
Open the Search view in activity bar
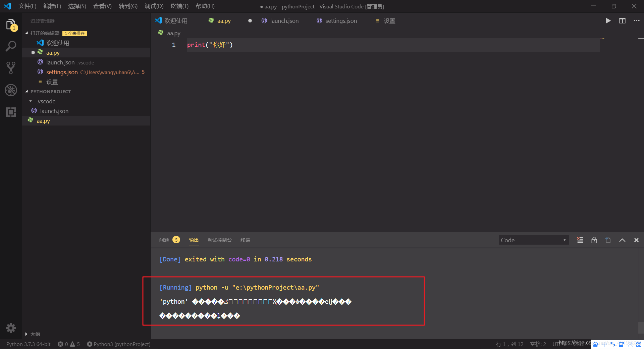[11, 46]
